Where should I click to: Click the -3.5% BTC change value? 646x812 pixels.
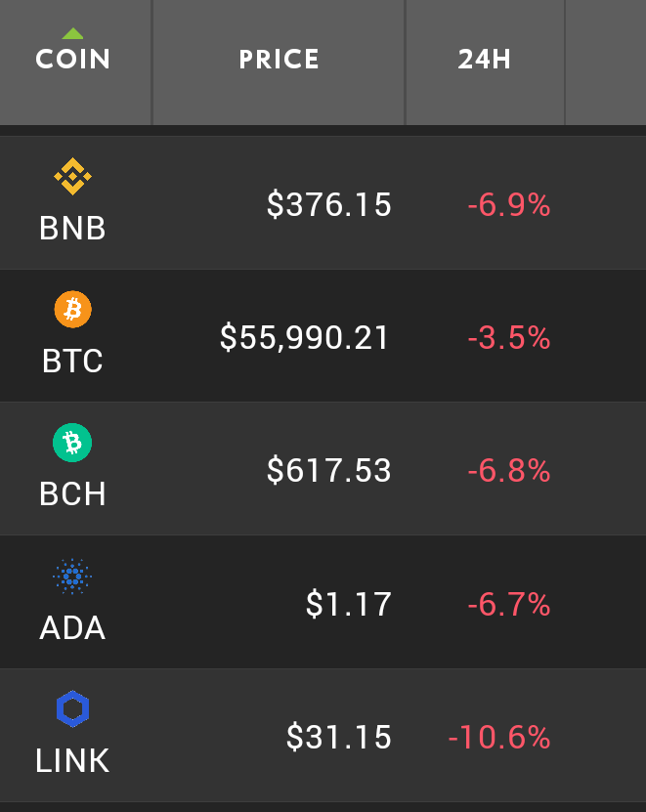[x=509, y=338]
